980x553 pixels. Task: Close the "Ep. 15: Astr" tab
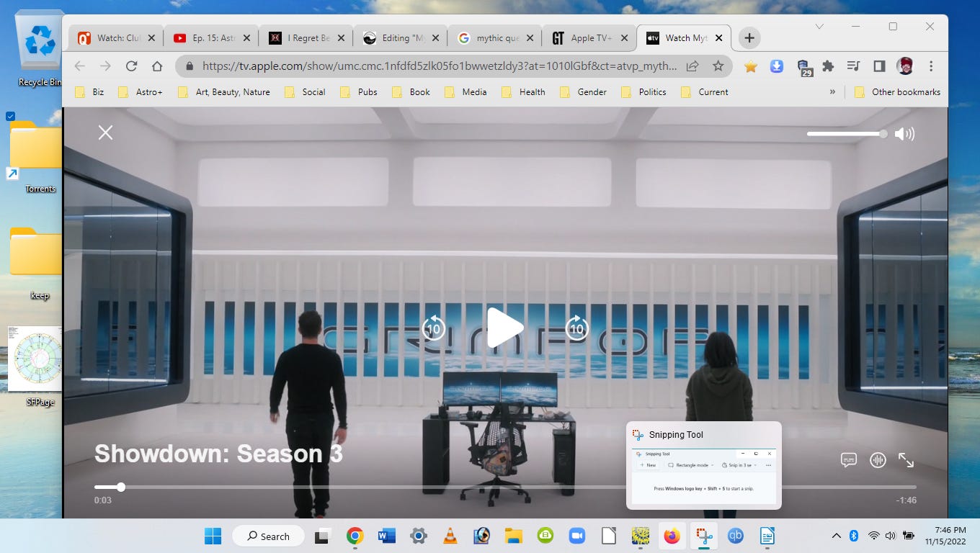246,38
